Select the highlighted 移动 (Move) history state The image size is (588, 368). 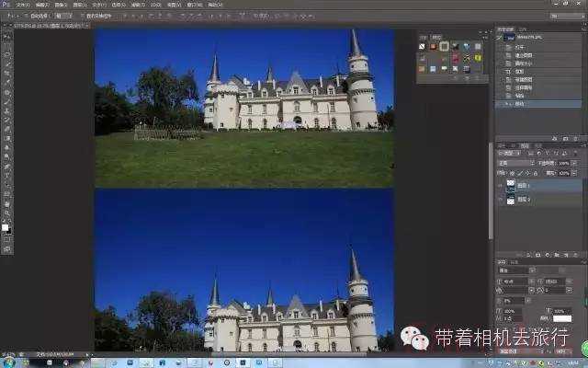pos(538,104)
